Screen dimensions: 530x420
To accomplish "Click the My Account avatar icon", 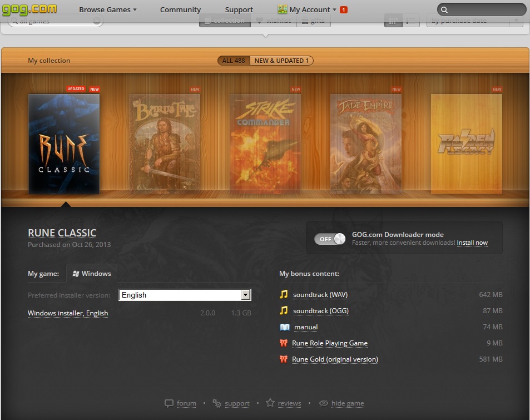I will [x=282, y=9].
